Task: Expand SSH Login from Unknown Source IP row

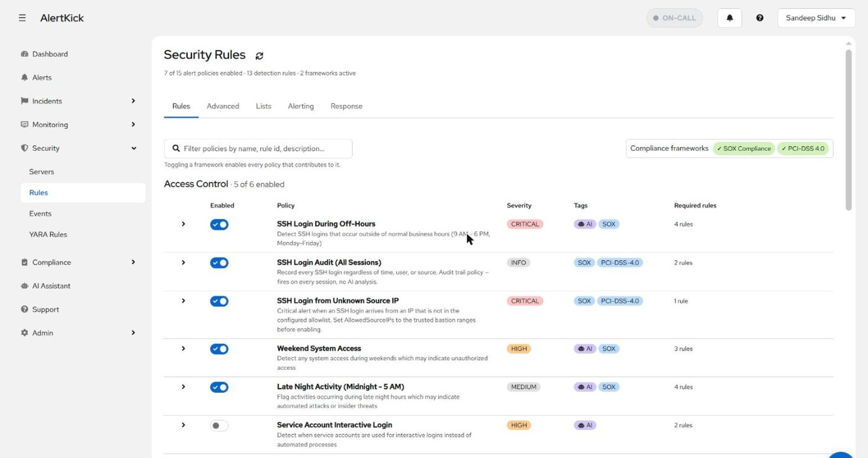Action: pos(183,301)
